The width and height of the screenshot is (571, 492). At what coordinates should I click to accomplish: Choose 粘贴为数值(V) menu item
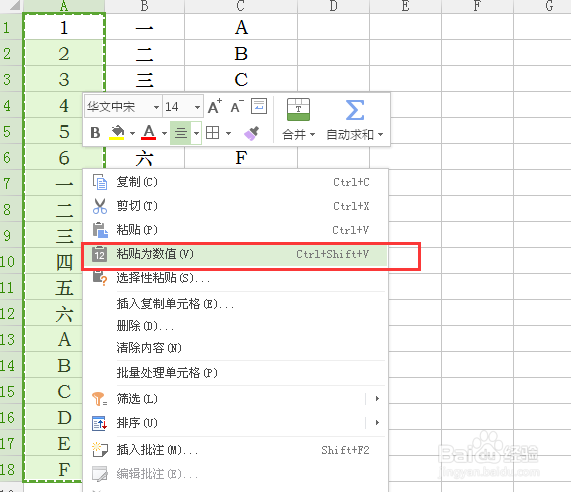236,254
